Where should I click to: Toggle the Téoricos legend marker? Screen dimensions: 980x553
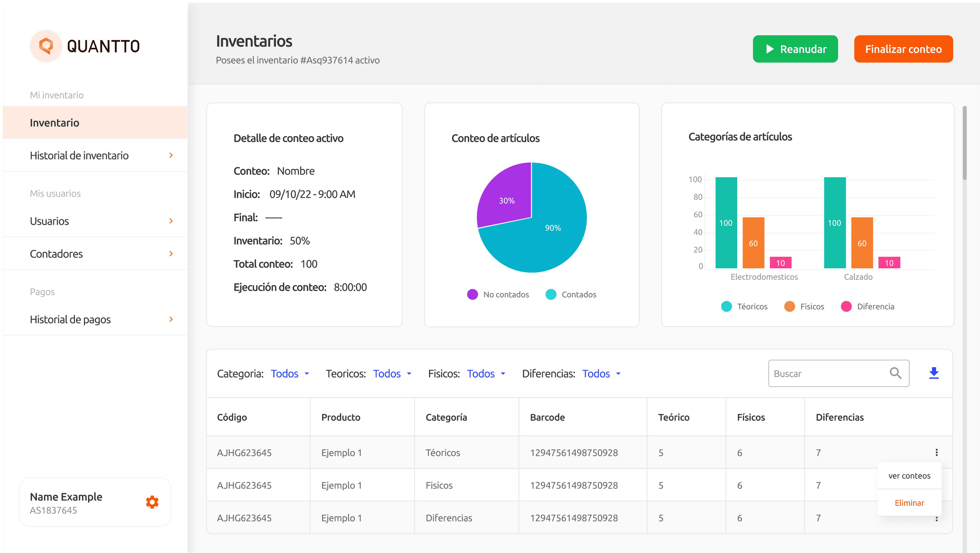(x=726, y=307)
